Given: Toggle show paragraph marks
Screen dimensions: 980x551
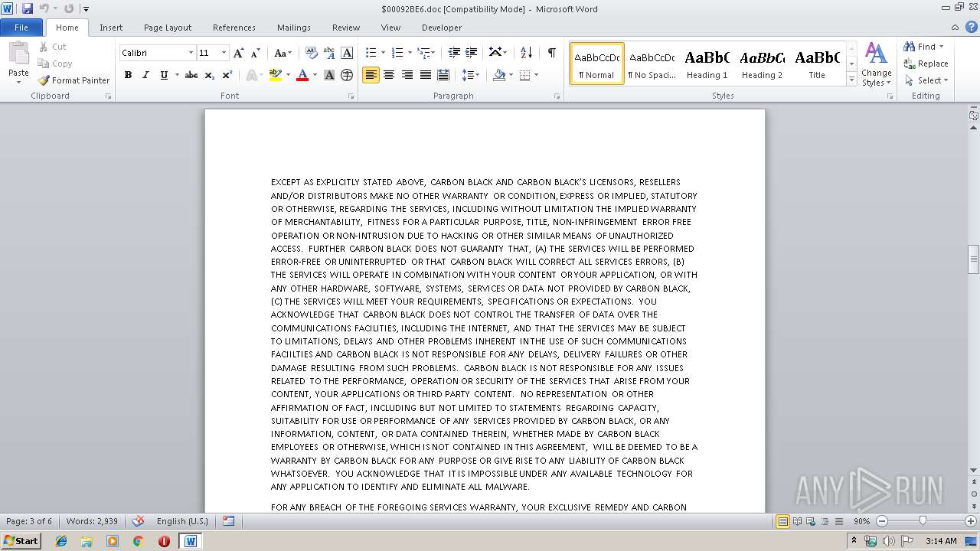Looking at the screenshot, I should tap(551, 53).
